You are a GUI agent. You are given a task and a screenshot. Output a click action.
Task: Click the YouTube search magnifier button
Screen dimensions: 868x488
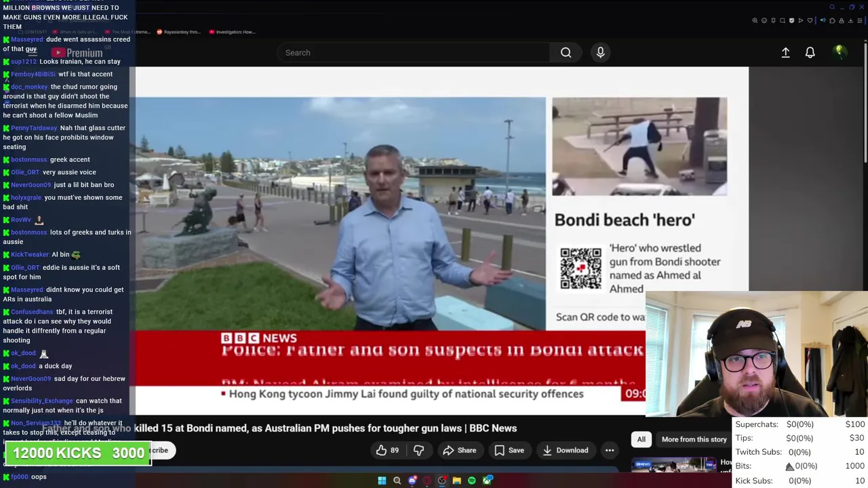click(x=566, y=52)
